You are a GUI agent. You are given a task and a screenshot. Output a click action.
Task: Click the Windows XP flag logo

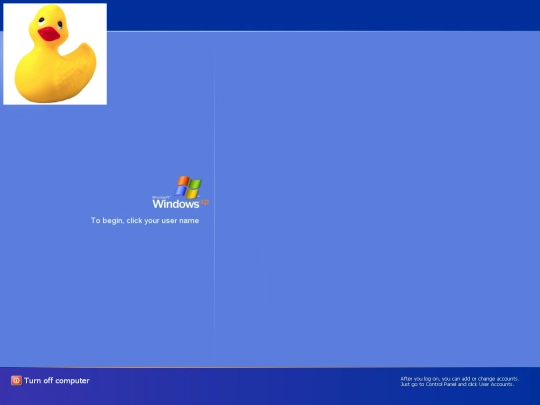tap(188, 187)
